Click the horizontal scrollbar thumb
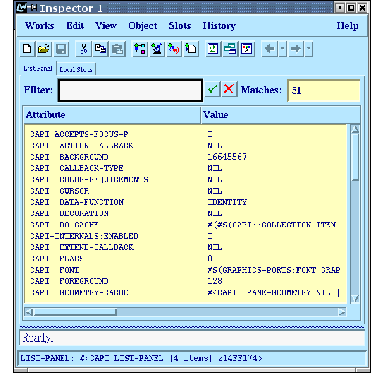The width and height of the screenshot is (379, 378). pyautogui.click(x=75, y=312)
